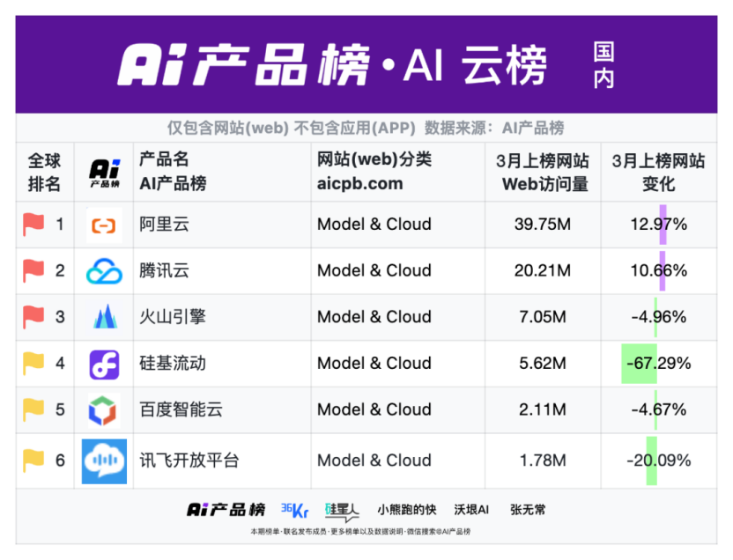733x560 pixels.
Task: Click product name 百度智能云
Action: click(x=181, y=409)
